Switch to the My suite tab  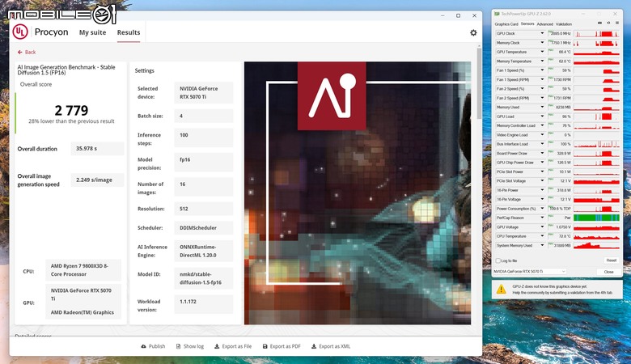tap(92, 32)
